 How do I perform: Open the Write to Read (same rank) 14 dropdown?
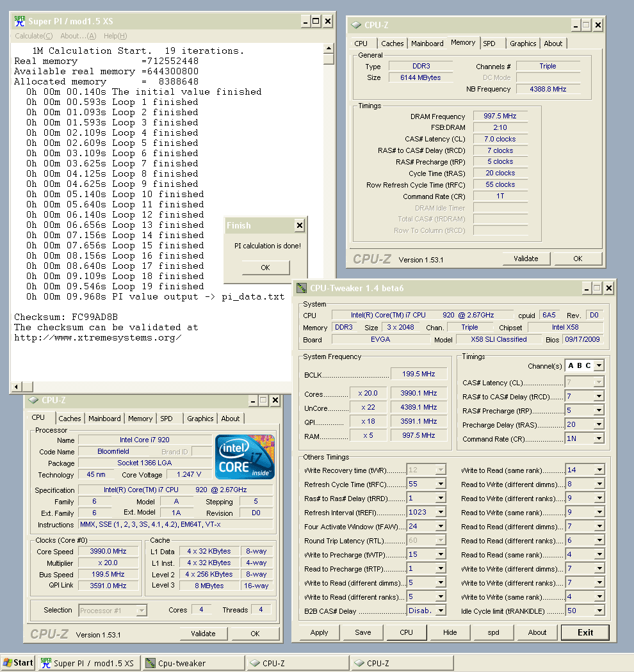pos(599,470)
